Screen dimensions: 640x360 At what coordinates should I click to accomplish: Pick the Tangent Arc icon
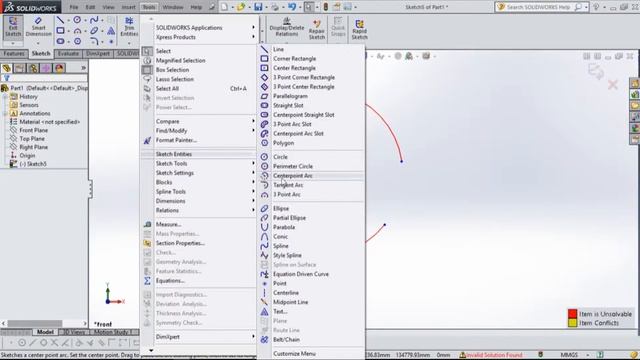(264, 185)
